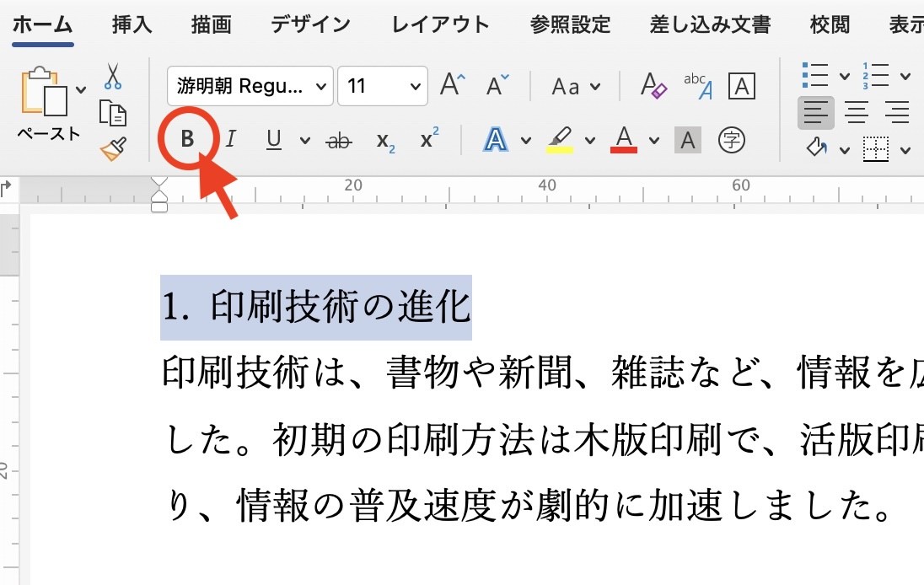Viewport: 924px width, 585px height.
Task: Center align text
Action: (857, 112)
